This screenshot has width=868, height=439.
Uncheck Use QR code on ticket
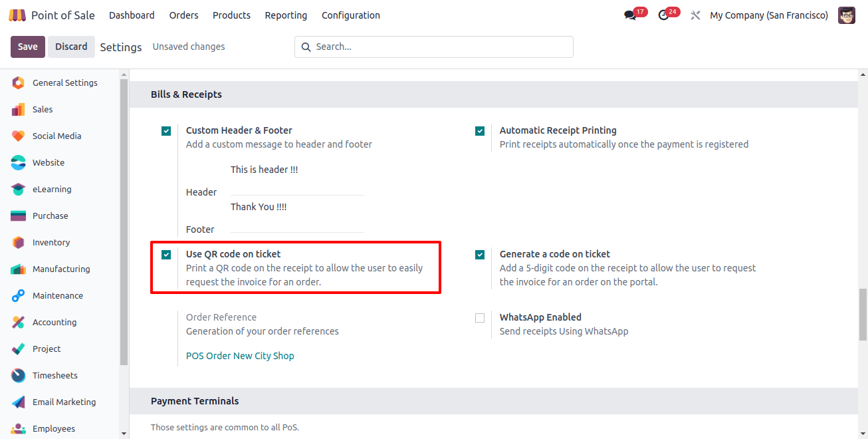166,255
